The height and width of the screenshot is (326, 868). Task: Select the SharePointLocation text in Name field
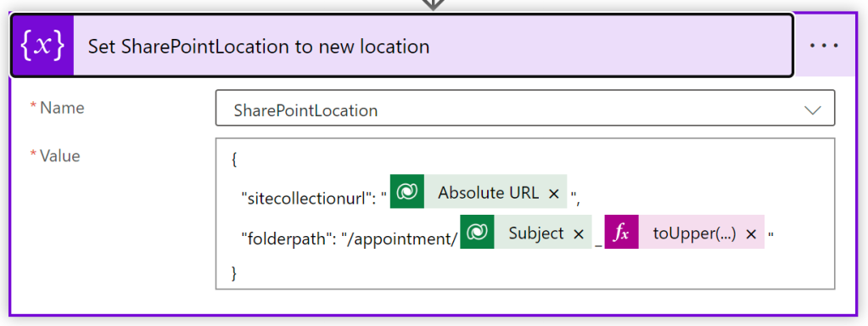pyautogui.click(x=305, y=110)
